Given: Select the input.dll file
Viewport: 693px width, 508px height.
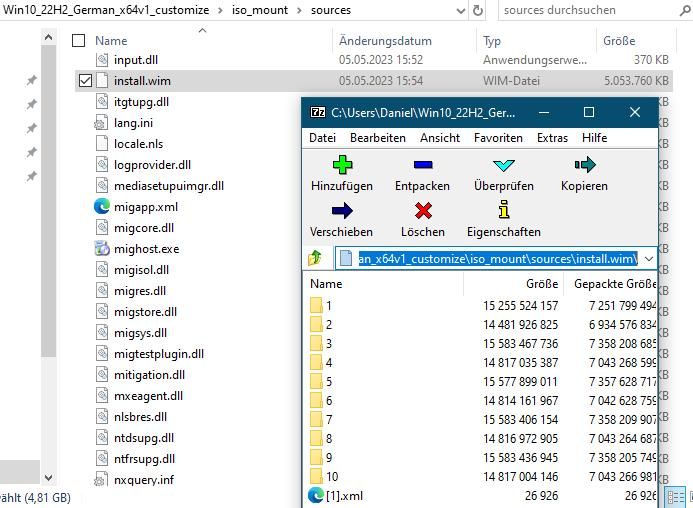Looking at the screenshot, I should pos(136,60).
